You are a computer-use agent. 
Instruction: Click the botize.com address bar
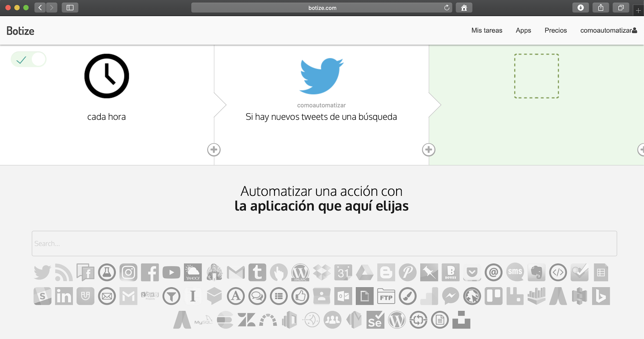[322, 8]
